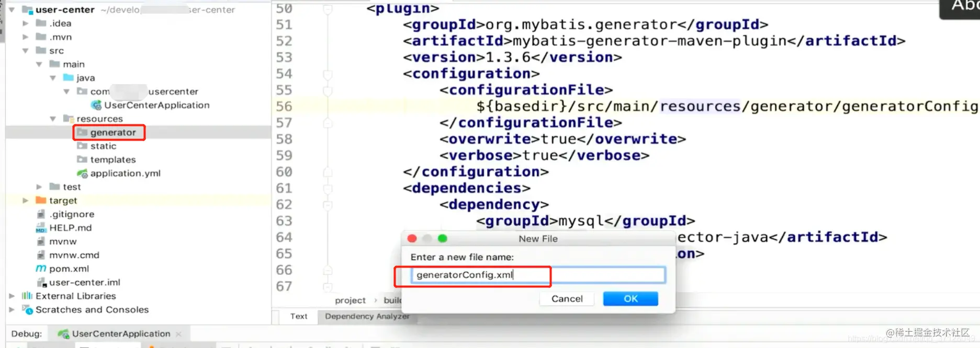This screenshot has height=348, width=980.
Task: Click the orange target folder icon
Action: 41,200
